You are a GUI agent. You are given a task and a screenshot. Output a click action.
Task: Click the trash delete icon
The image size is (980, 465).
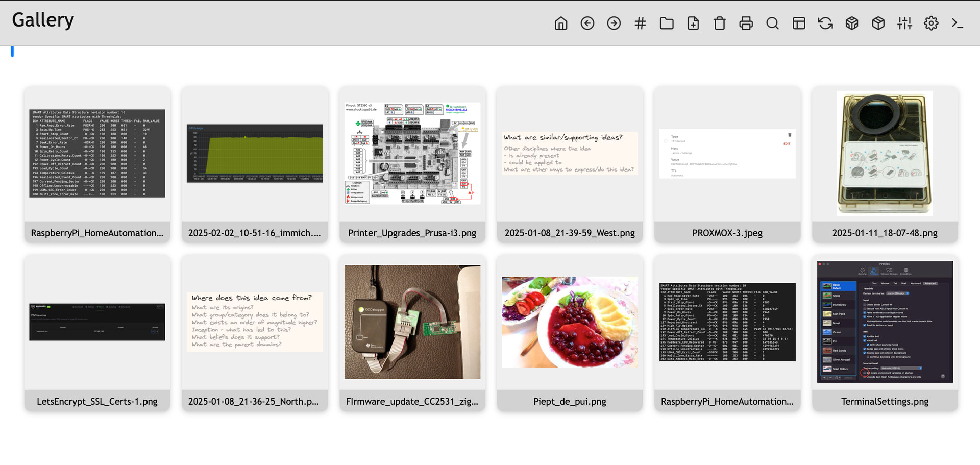point(719,23)
